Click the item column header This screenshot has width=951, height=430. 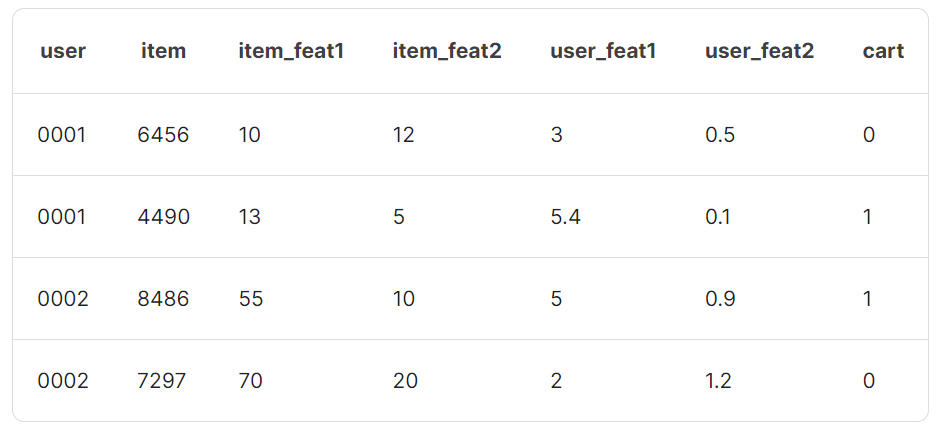point(163,51)
